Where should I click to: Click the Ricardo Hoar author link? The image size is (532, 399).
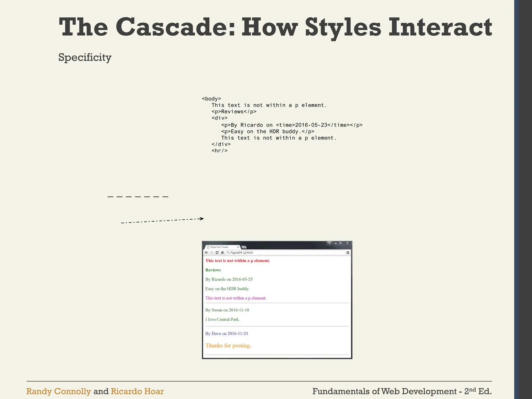(137, 391)
